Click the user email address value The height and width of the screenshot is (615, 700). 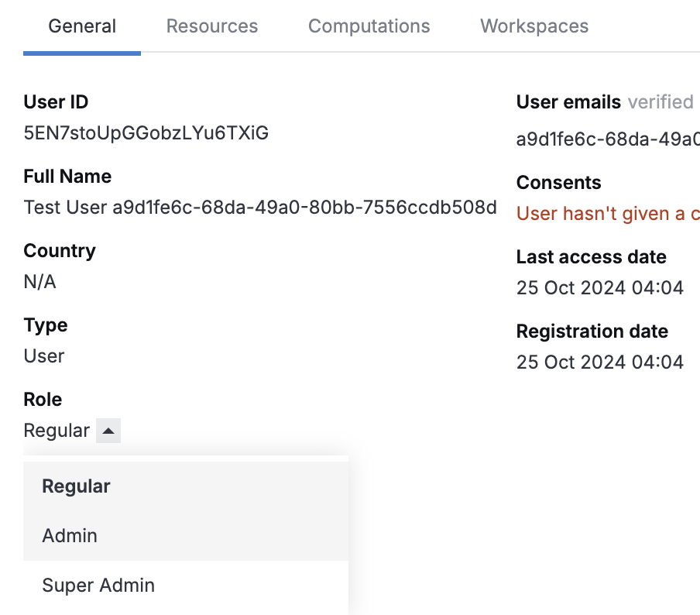point(608,139)
